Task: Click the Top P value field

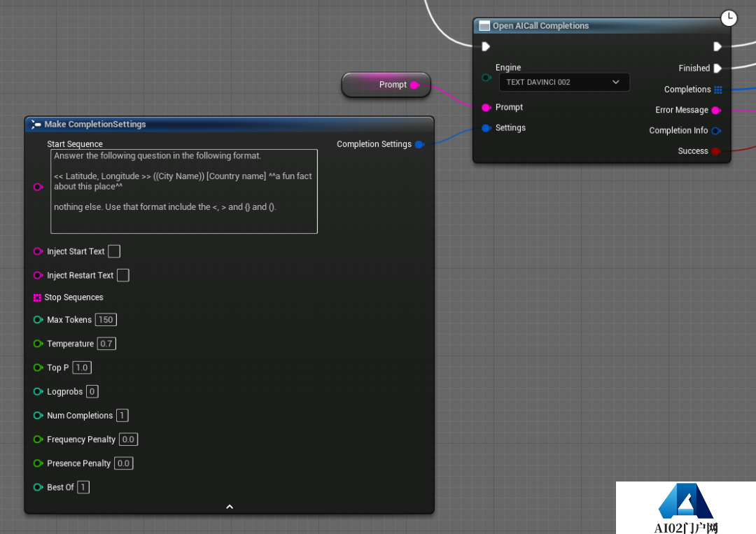Action: point(82,367)
